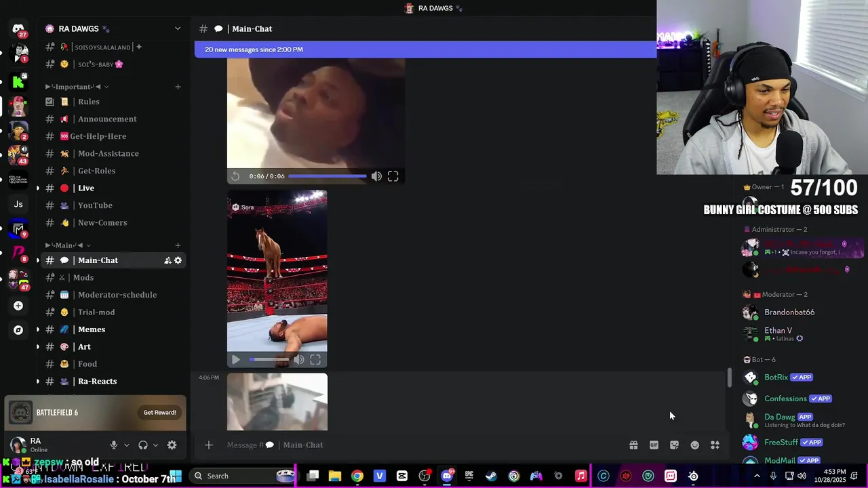The width and height of the screenshot is (868, 488).
Task: Open the emoji picker
Action: [694, 445]
